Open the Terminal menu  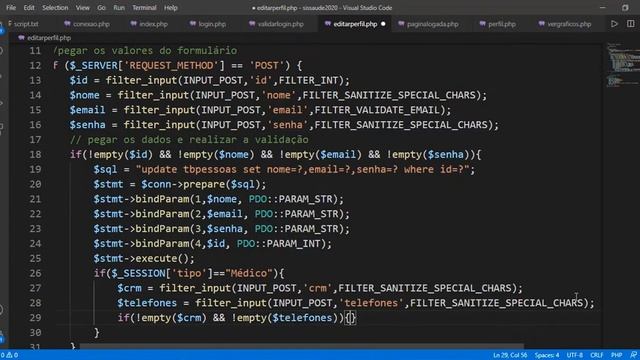[x=144, y=8]
